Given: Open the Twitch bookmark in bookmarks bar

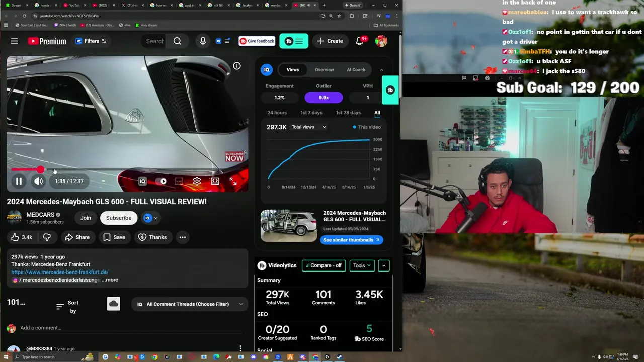Looking at the screenshot, I should [64, 25].
